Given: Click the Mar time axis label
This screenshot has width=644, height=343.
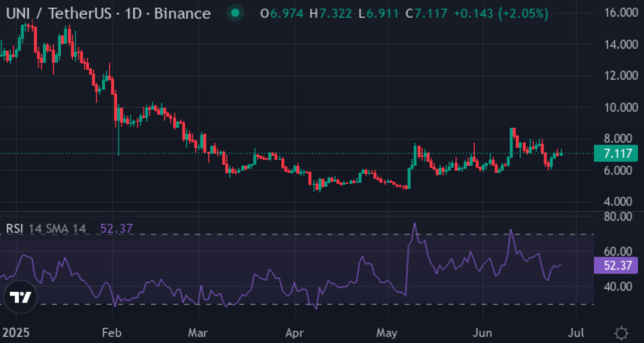Looking at the screenshot, I should pos(198,332).
